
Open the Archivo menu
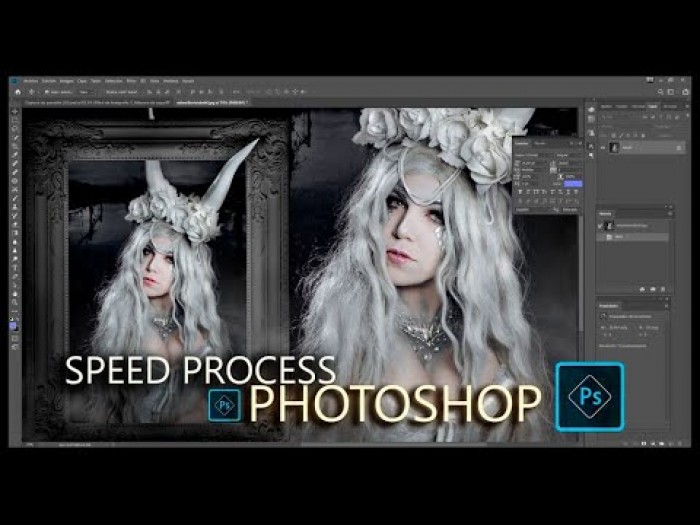[31, 81]
